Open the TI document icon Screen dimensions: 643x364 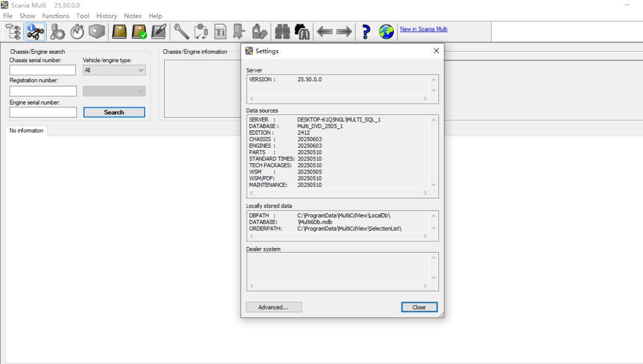click(220, 32)
